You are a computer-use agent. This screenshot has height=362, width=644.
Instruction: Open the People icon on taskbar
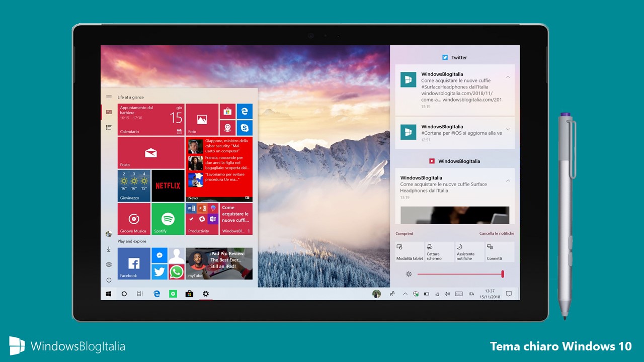coord(392,294)
